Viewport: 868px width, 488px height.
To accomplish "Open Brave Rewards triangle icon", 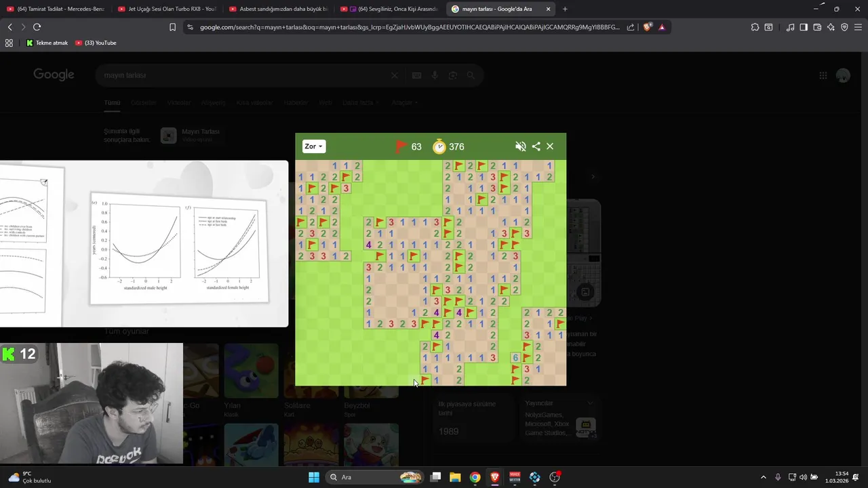I will pos(662,27).
